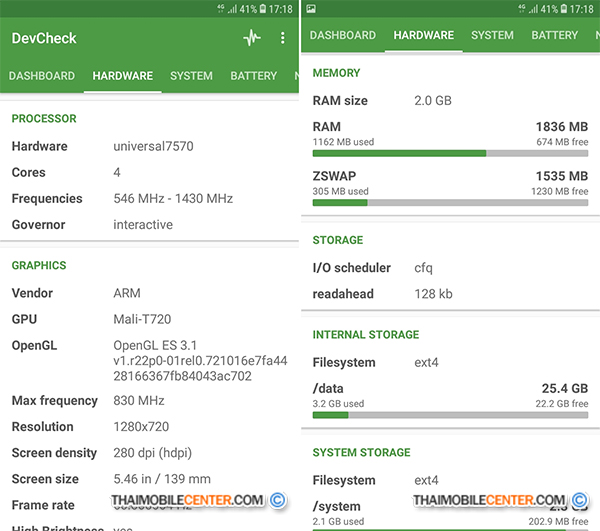Tap the image notification icon in right status bar

pyautogui.click(x=311, y=8)
